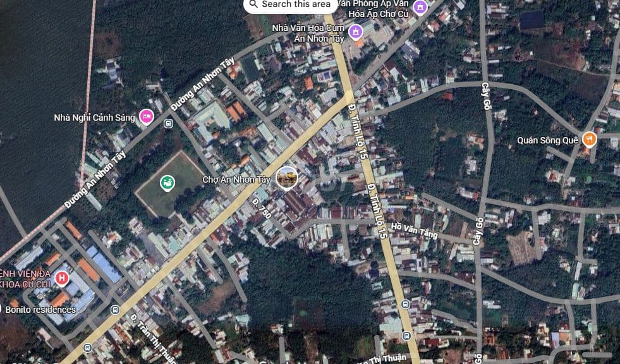Click the Nhà Nghỉ Cảnh Sáng text label
This screenshot has height=364, width=620.
[x=95, y=117]
